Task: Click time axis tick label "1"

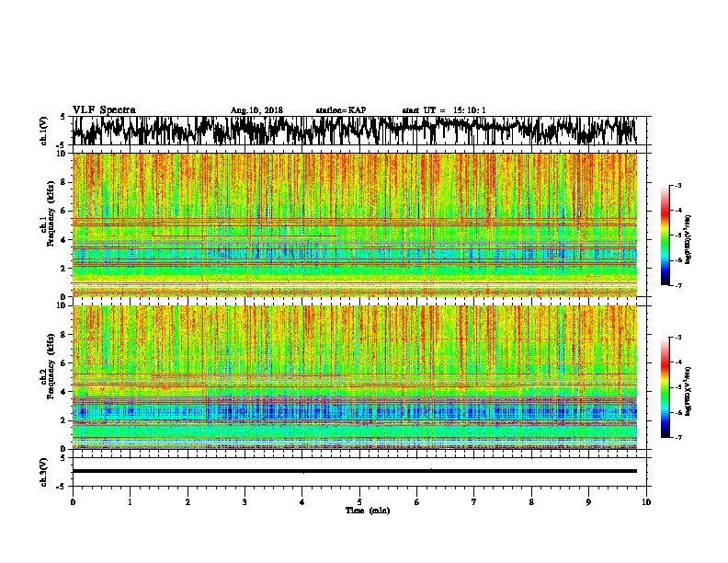Action: (x=130, y=502)
